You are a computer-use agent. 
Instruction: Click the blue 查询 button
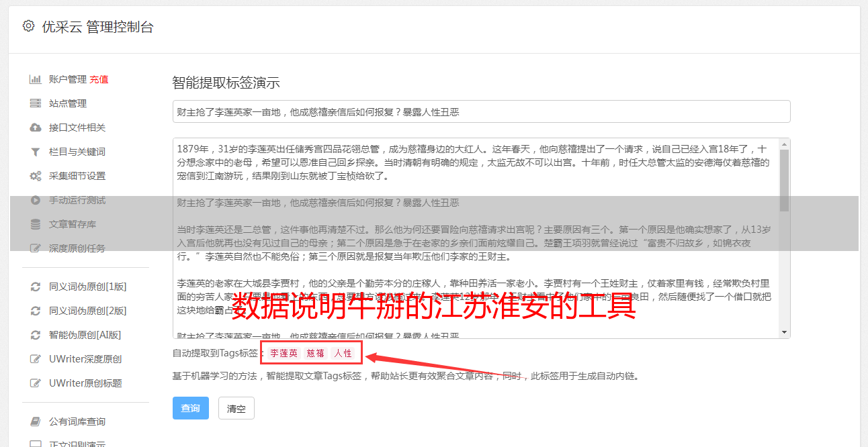coord(191,408)
